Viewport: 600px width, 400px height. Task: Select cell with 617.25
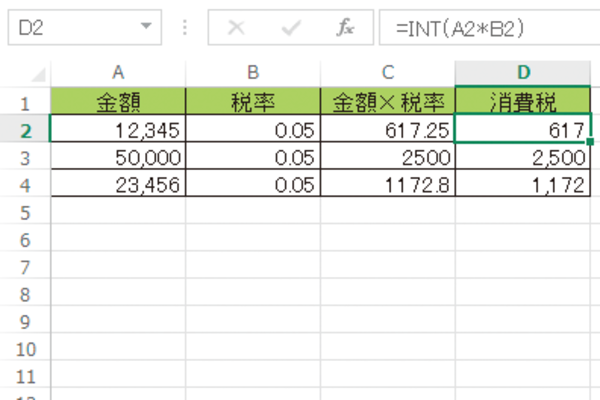pos(388,129)
